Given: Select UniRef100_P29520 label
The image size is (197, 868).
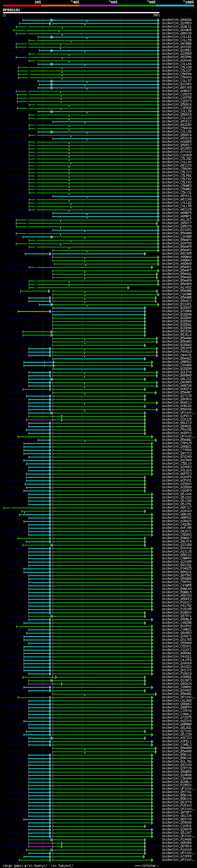Looking at the screenshot, I should (177, 785).
